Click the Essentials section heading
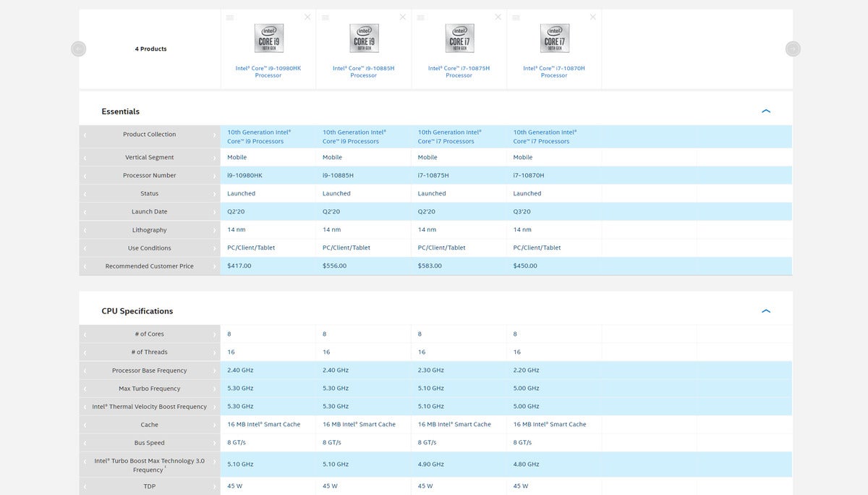 [x=121, y=111]
